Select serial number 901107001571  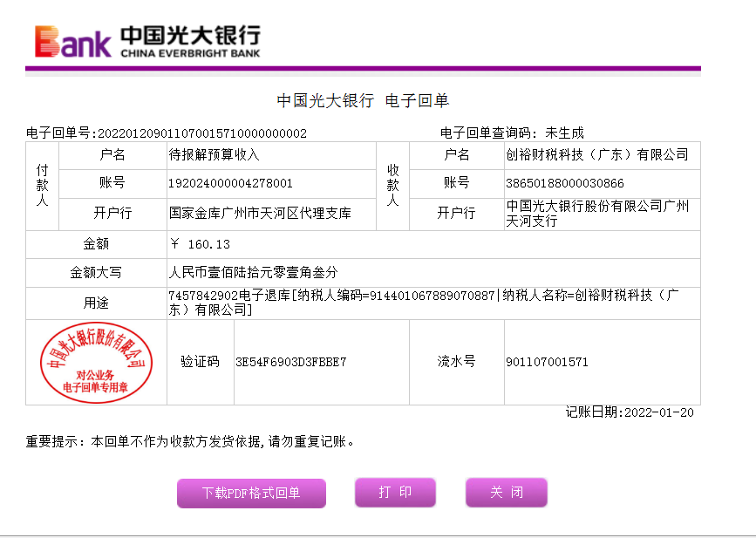click(x=547, y=362)
